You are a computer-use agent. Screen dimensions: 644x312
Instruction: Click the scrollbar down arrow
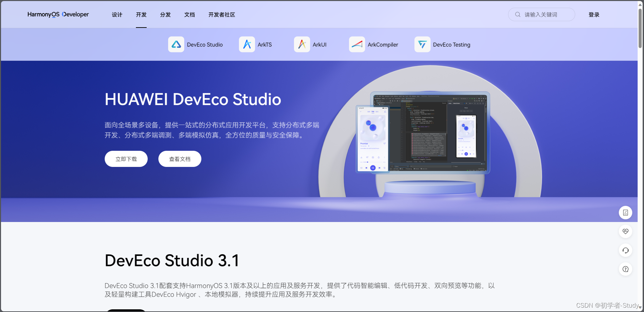[640, 308]
